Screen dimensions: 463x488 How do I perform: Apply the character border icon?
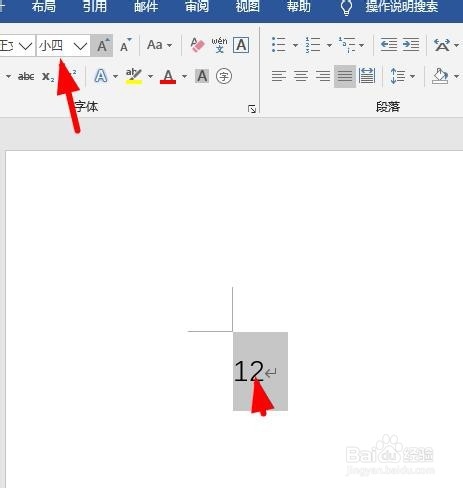point(241,45)
